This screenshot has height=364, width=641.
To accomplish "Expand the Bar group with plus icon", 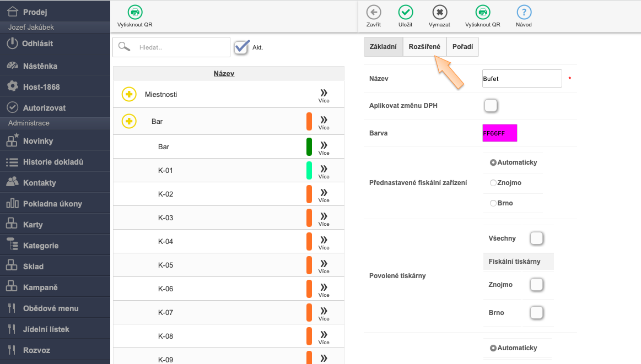I will pos(129,121).
